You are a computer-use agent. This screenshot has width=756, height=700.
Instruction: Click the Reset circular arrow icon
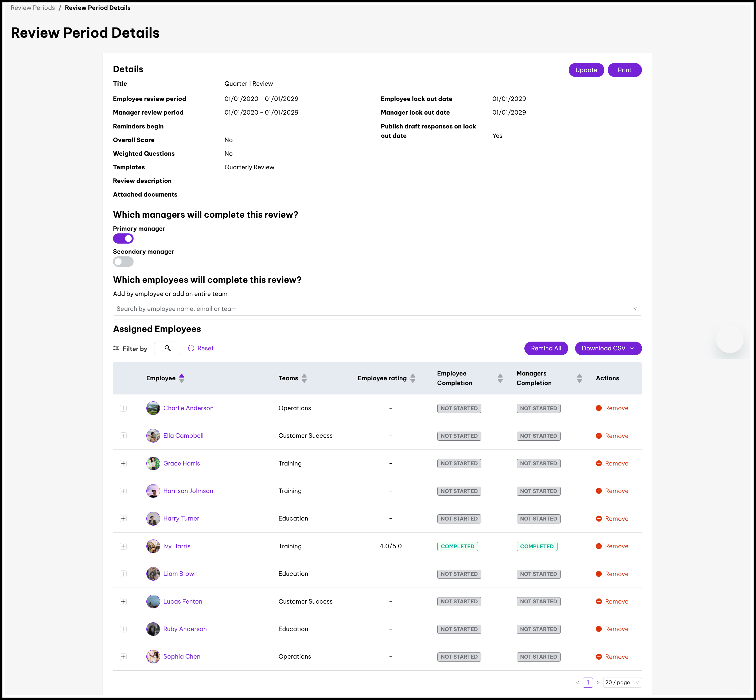click(x=191, y=348)
